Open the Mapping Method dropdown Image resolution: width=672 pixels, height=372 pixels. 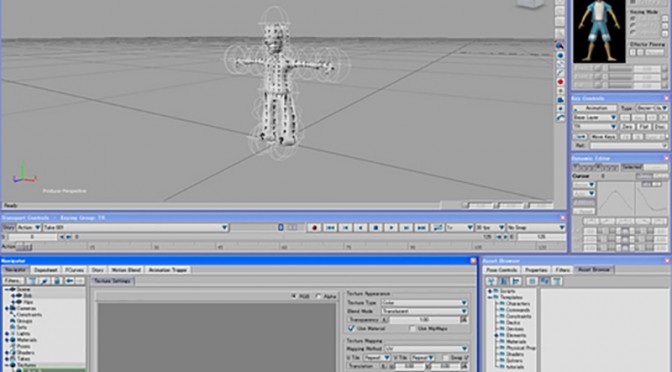(x=426, y=349)
